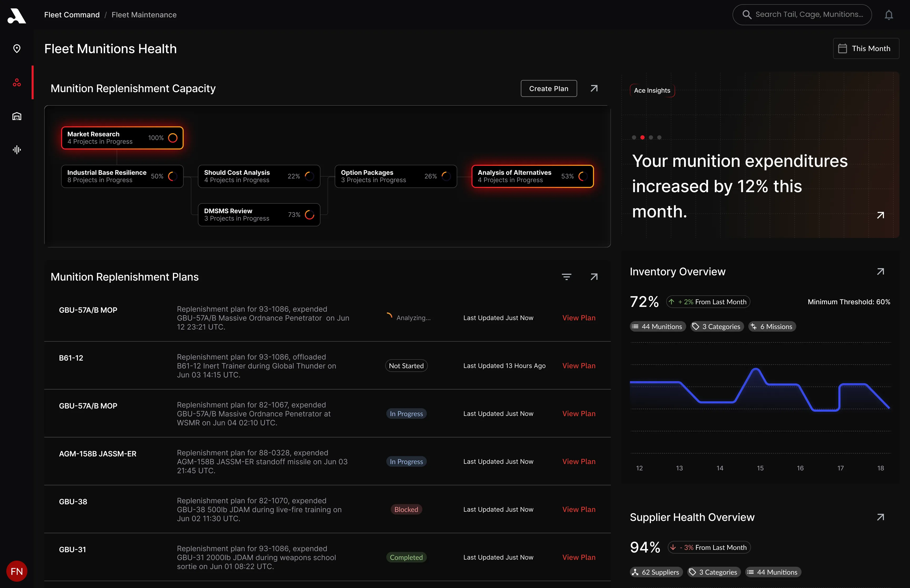Expand the Supplier Health Overview panel
This screenshot has height=588, width=910.
pos(881,517)
